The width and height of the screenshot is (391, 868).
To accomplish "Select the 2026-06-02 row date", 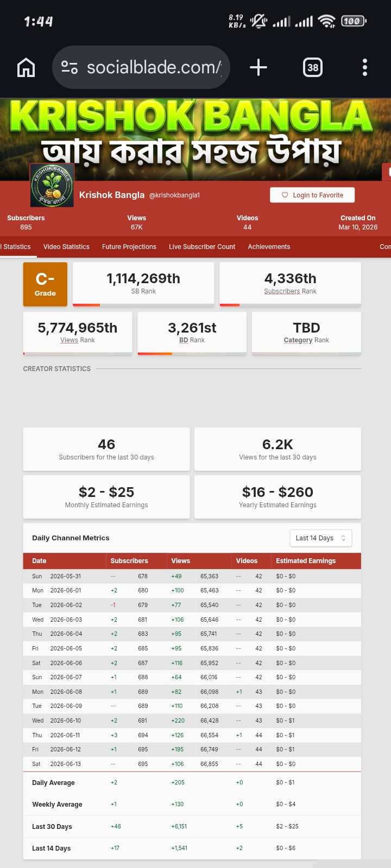I will [x=66, y=605].
